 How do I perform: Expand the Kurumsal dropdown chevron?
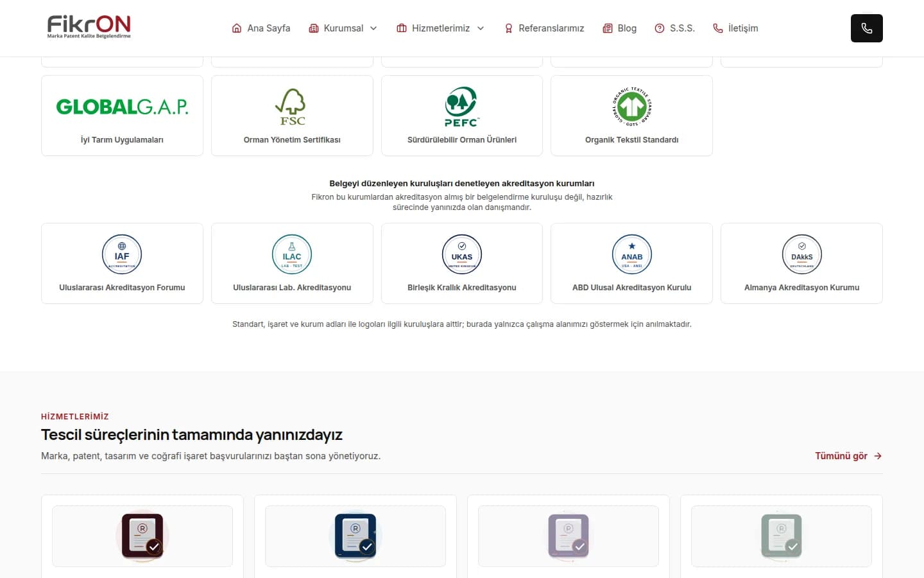(373, 28)
